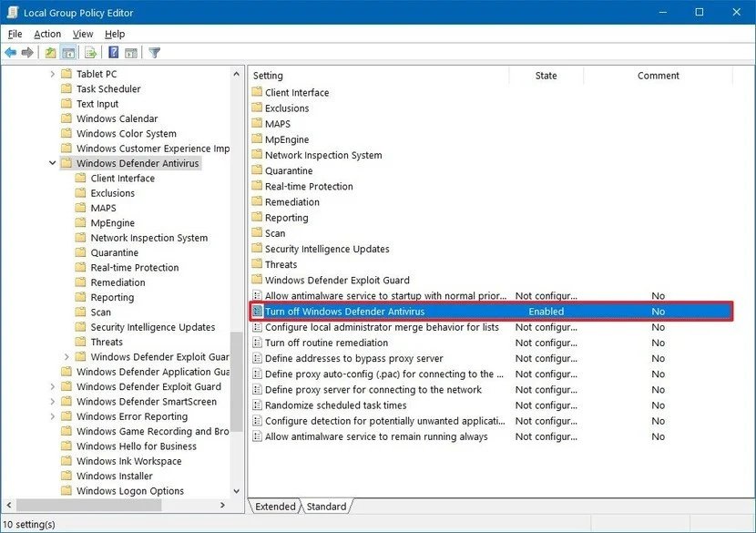Toggle the Show/Hide Console Tree icon
This screenshot has width=756, height=533.
click(x=68, y=53)
